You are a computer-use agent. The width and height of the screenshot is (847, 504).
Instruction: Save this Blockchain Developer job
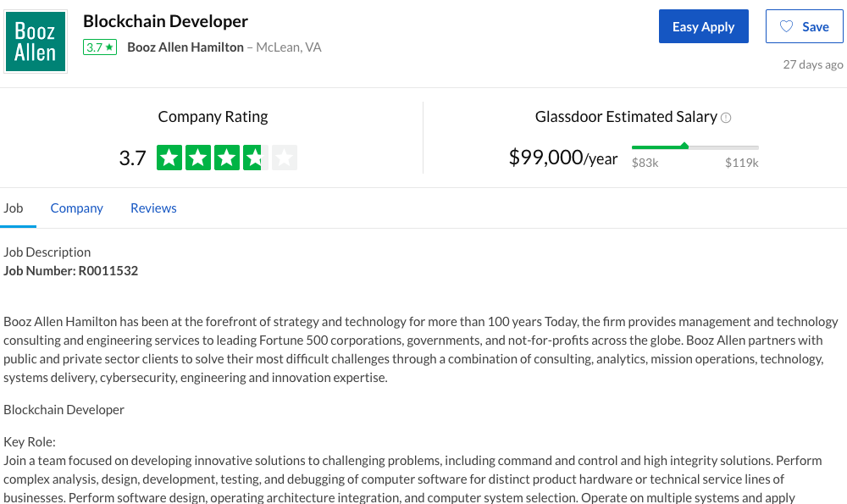click(804, 27)
